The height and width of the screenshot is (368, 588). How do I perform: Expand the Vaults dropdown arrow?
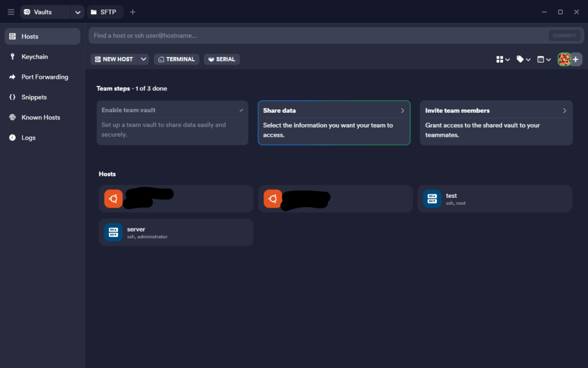[x=78, y=12]
